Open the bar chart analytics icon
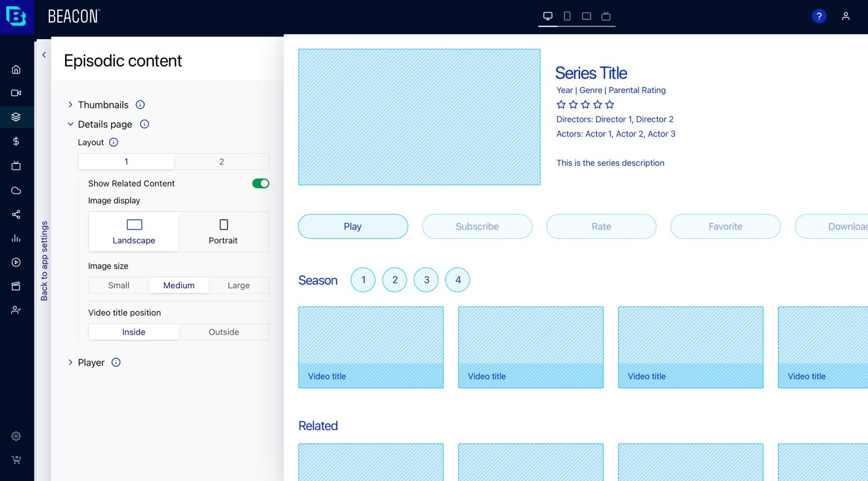Viewport: 868px width, 481px height. (16, 238)
